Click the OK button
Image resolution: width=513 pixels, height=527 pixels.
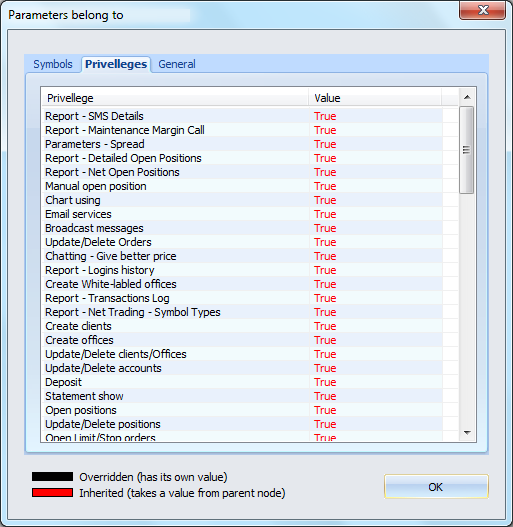pos(436,487)
